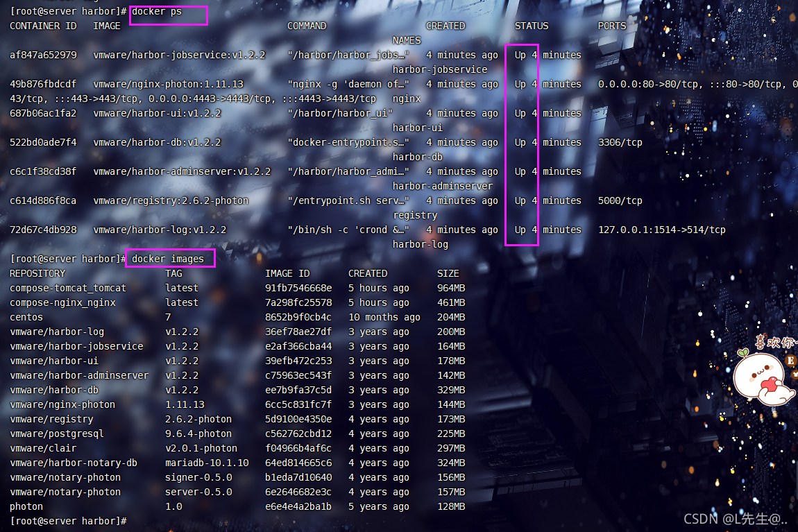
Task: Click container ID 72d67c4db928
Action: pos(43,230)
